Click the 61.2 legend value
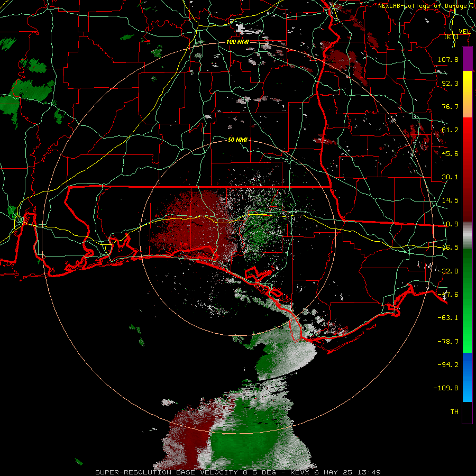The image size is (476, 476). coord(450,130)
